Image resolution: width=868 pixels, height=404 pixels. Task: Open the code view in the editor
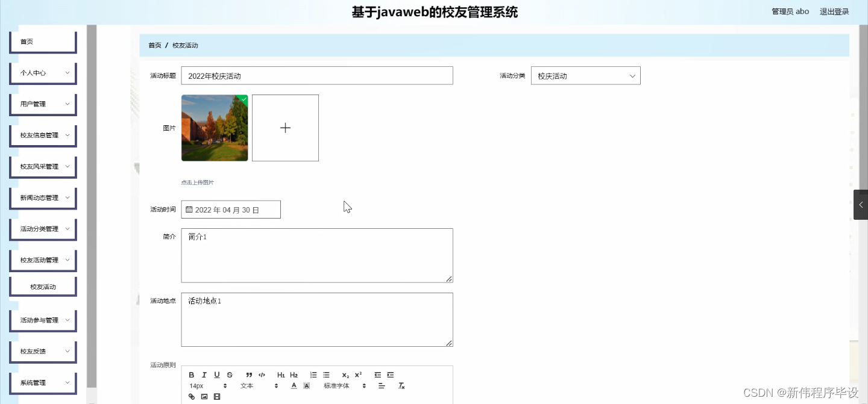coord(262,374)
